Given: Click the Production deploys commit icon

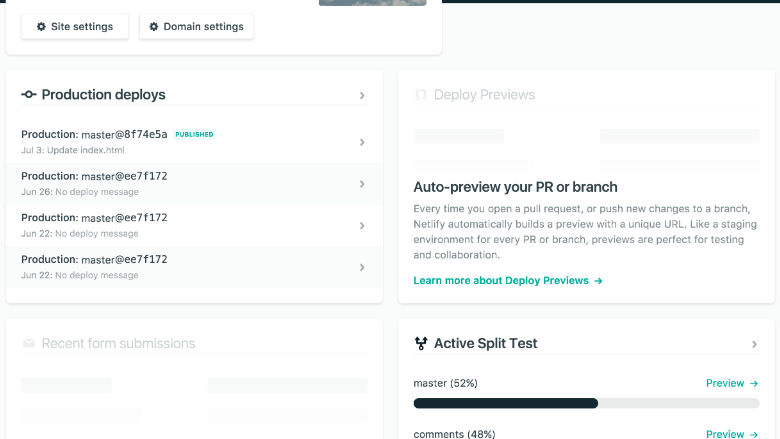Looking at the screenshot, I should (x=29, y=95).
